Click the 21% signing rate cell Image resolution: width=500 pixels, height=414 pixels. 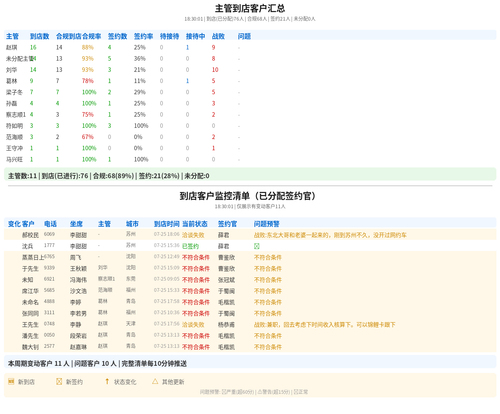coord(140,70)
